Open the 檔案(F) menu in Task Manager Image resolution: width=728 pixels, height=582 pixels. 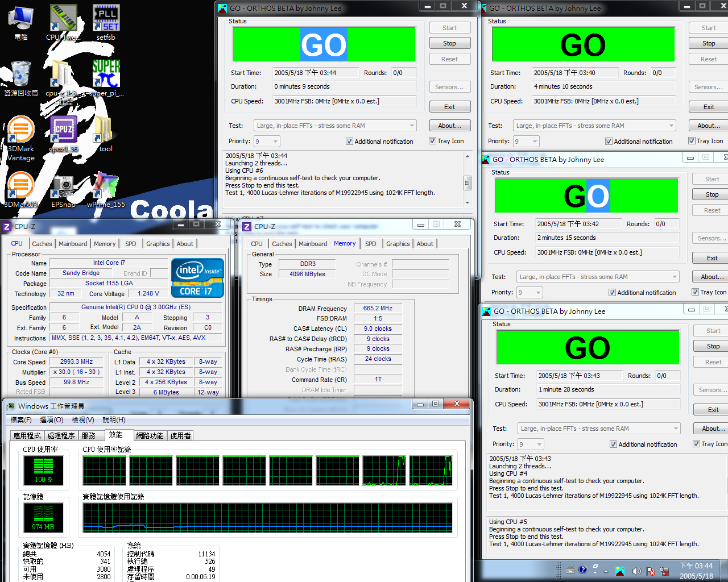[x=21, y=420]
